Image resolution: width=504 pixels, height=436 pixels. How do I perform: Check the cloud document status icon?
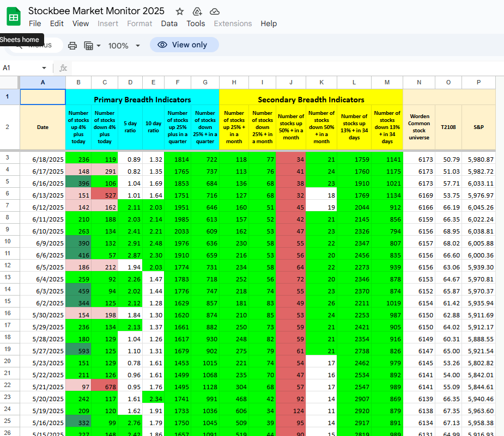pyautogui.click(x=214, y=12)
